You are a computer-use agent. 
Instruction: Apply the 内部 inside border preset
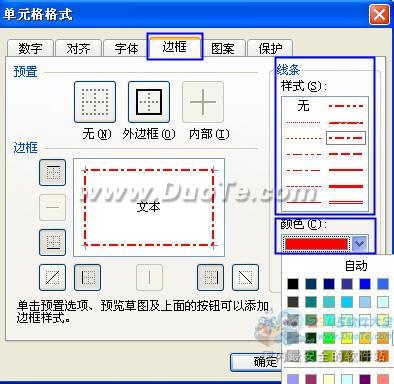[203, 102]
